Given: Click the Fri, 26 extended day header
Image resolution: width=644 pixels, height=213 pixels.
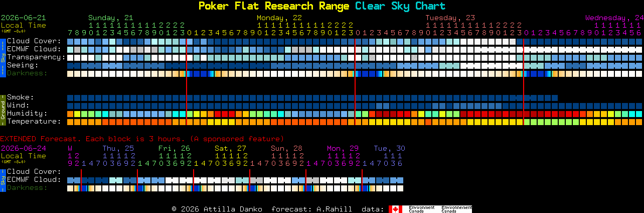Looking at the screenshot, I should [175, 148].
